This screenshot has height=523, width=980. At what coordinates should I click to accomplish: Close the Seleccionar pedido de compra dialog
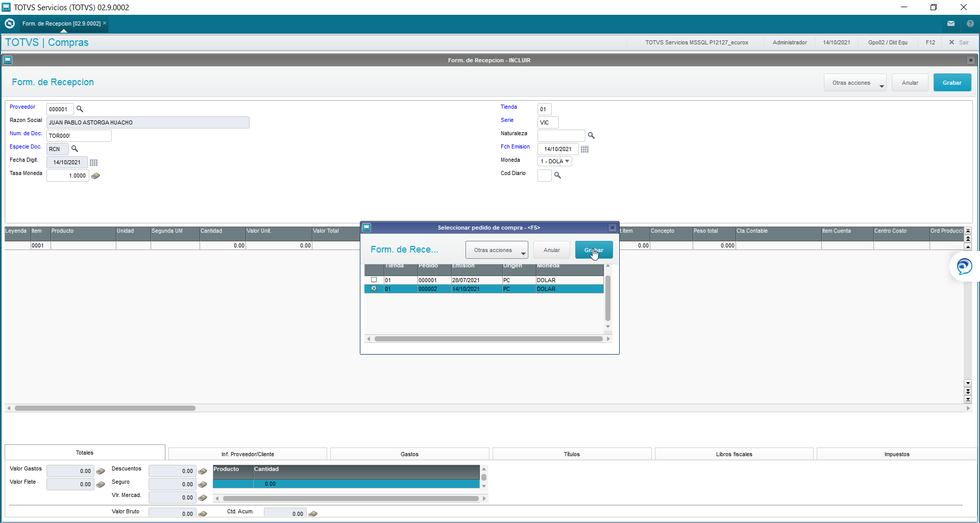pyautogui.click(x=612, y=228)
